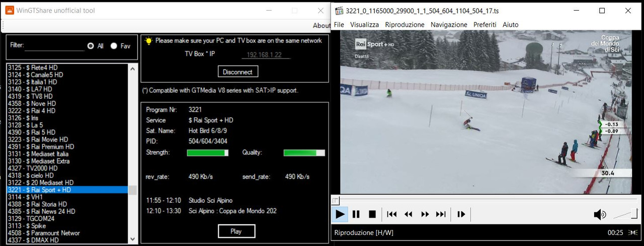The image size is (644, 246).
Task: Close the WinGTShare window
Action: (x=320, y=11)
